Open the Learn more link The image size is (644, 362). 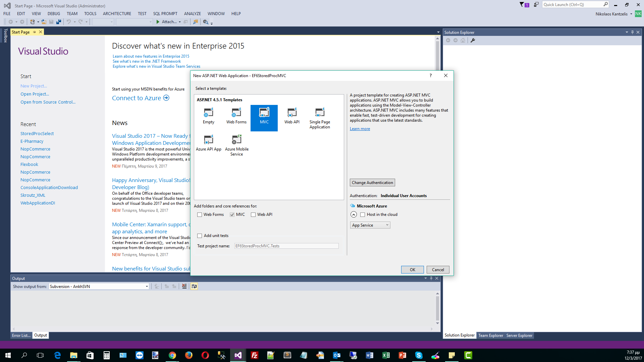[360, 129]
